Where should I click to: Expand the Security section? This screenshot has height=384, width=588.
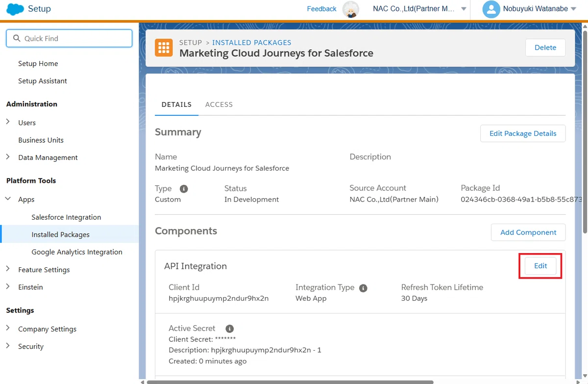click(8, 346)
